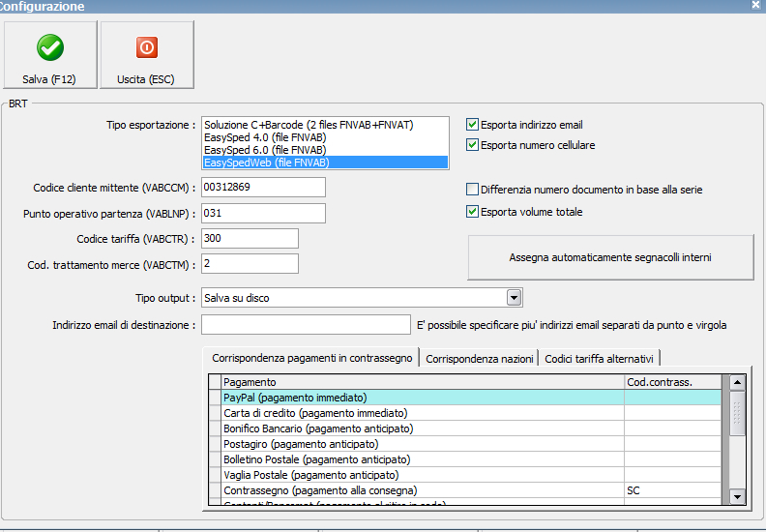Click the red power Uscita icon
766x532 pixels.
pyautogui.click(x=147, y=47)
